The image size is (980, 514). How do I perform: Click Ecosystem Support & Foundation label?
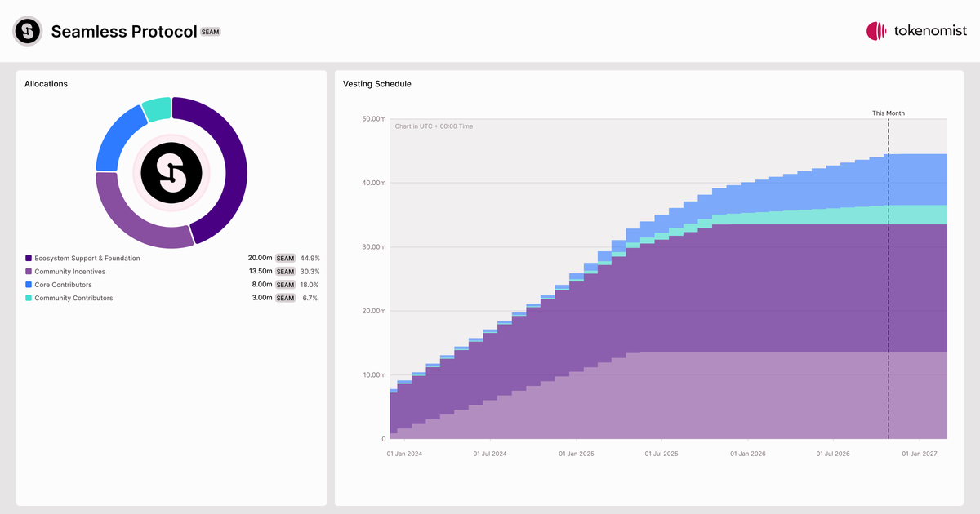pos(87,259)
